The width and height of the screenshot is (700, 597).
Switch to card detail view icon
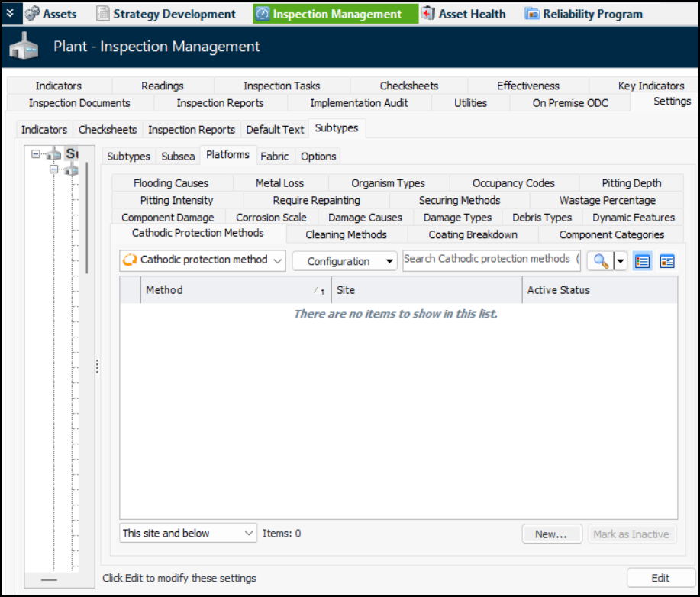(667, 261)
